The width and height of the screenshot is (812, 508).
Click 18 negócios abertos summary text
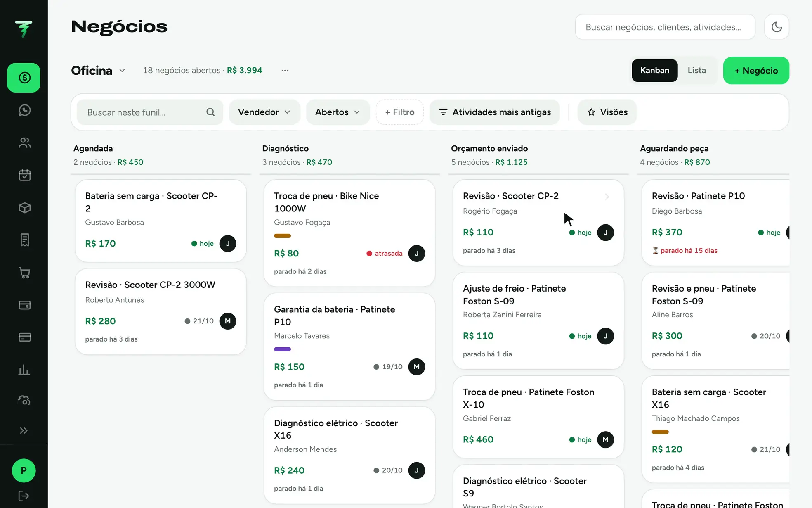(182, 71)
